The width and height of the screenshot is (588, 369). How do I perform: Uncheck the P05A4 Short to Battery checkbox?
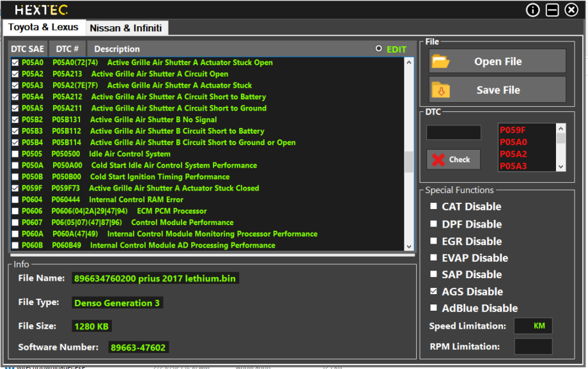point(15,97)
